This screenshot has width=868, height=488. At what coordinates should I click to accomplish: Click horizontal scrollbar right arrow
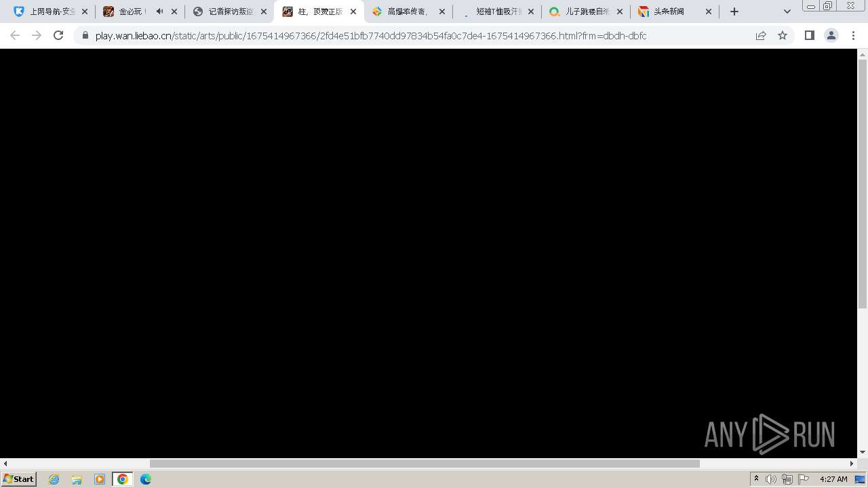click(852, 464)
